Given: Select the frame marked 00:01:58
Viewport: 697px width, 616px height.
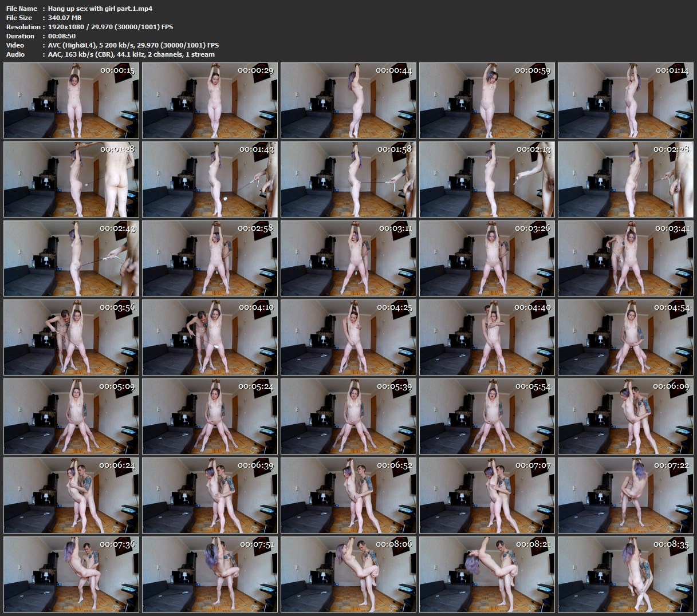Looking at the screenshot, I should click(x=348, y=179).
